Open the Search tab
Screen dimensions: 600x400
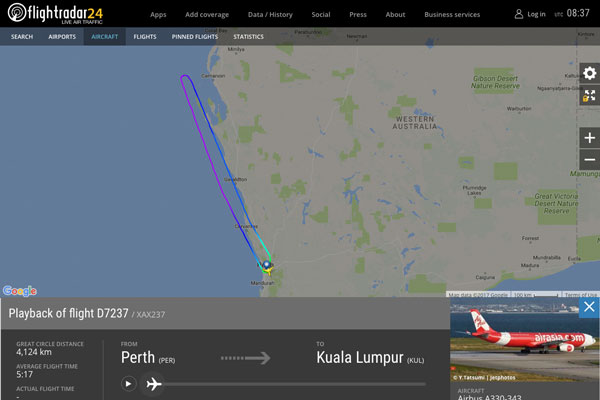22,37
